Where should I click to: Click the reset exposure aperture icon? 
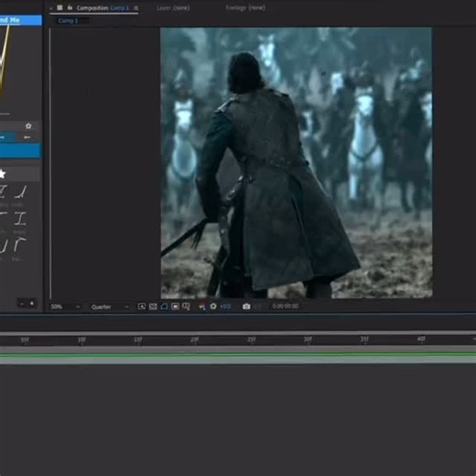click(213, 306)
